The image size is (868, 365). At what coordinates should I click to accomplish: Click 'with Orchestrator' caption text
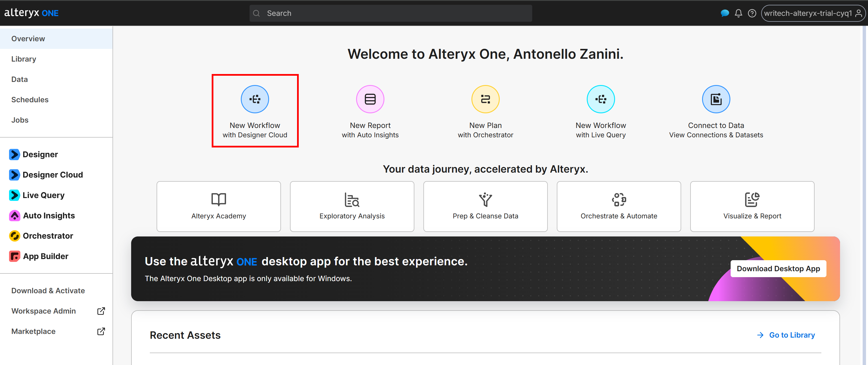pyautogui.click(x=485, y=135)
